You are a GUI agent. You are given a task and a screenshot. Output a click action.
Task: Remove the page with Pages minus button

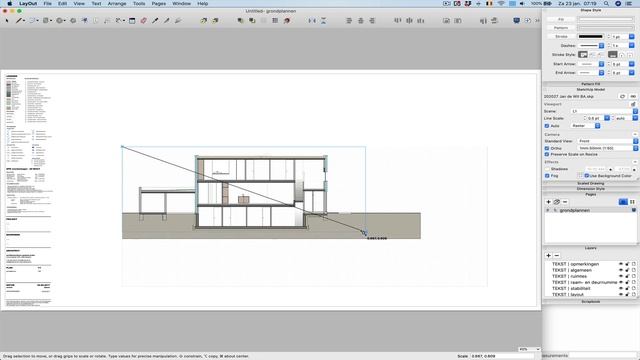click(565, 202)
